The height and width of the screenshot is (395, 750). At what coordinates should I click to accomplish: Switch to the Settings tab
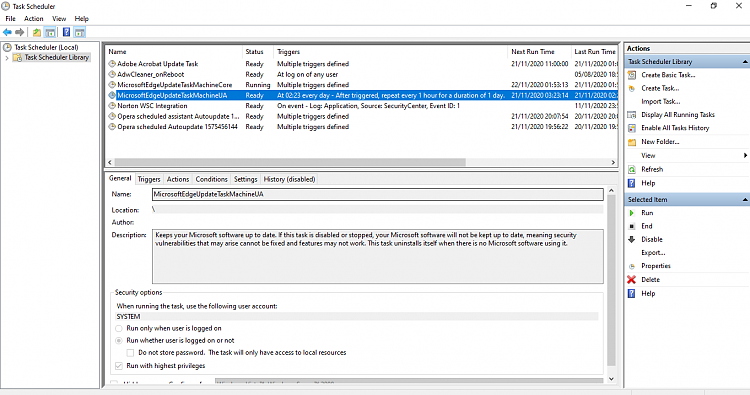pos(245,179)
